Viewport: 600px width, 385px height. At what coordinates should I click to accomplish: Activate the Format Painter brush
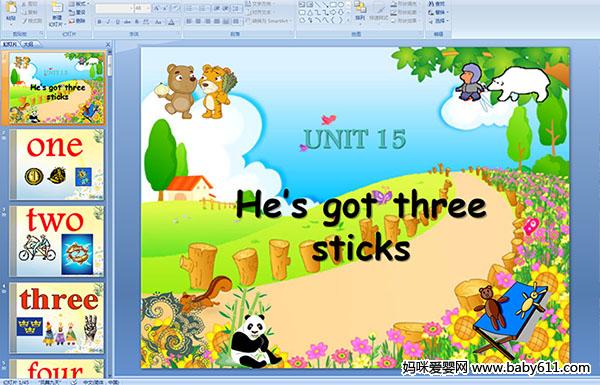32,21
